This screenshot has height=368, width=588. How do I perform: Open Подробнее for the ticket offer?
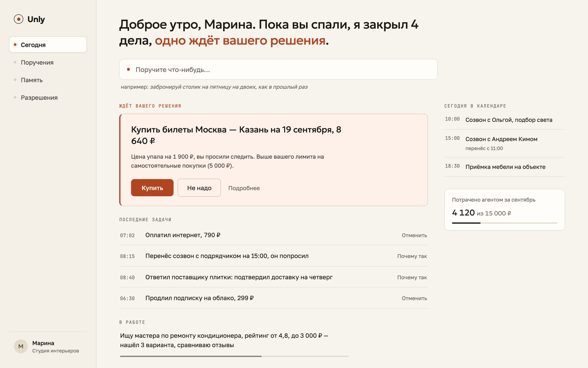[x=244, y=188]
